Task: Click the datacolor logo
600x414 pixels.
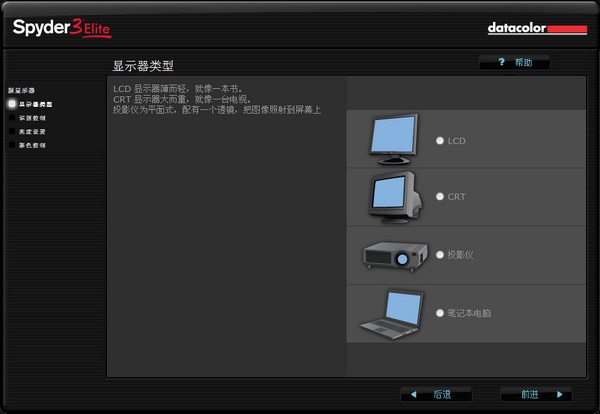Action: click(x=537, y=28)
